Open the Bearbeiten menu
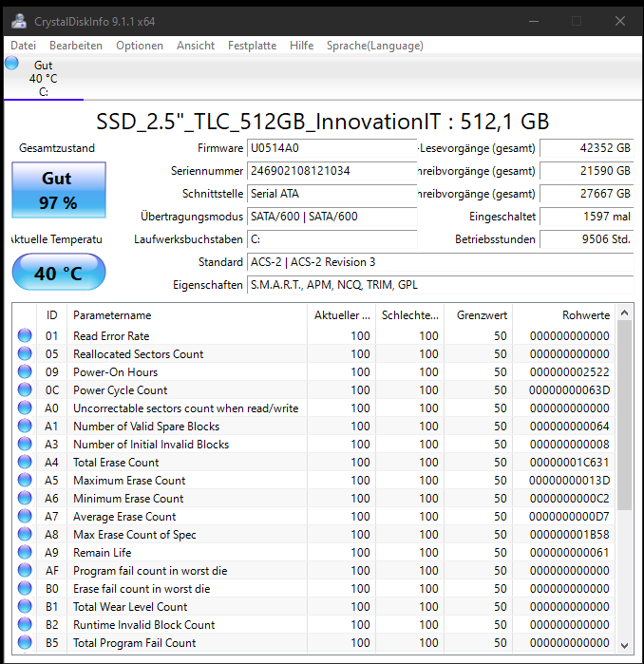Viewport: 644px width, 664px height. 76,46
